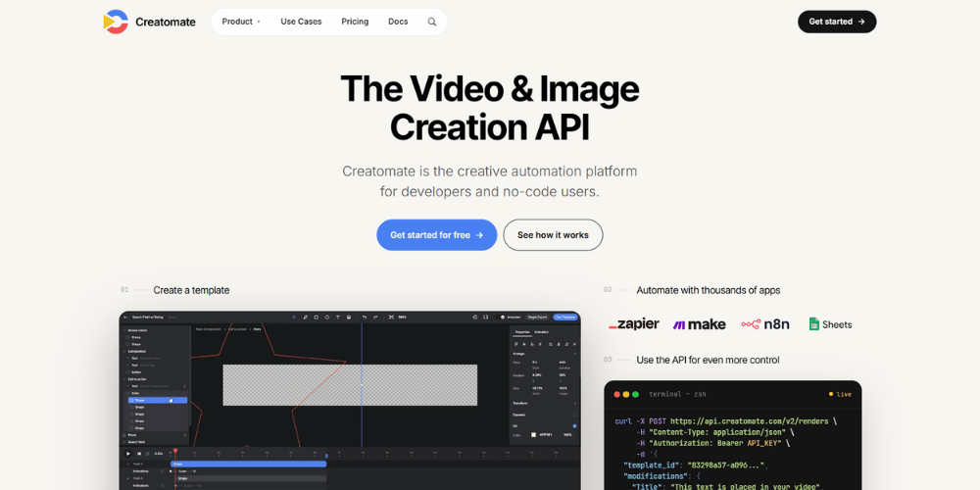Open the Pricing page
This screenshot has width=980, height=490.
tap(355, 22)
